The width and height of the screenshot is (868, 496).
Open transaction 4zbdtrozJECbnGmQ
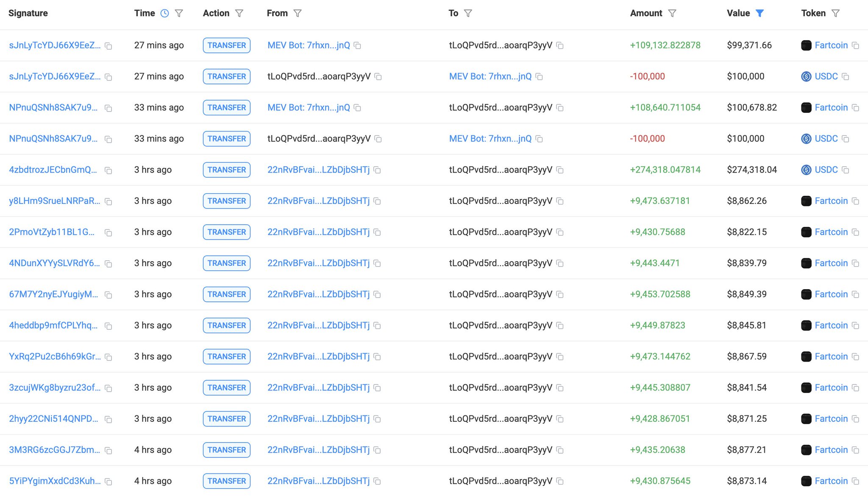coord(53,170)
